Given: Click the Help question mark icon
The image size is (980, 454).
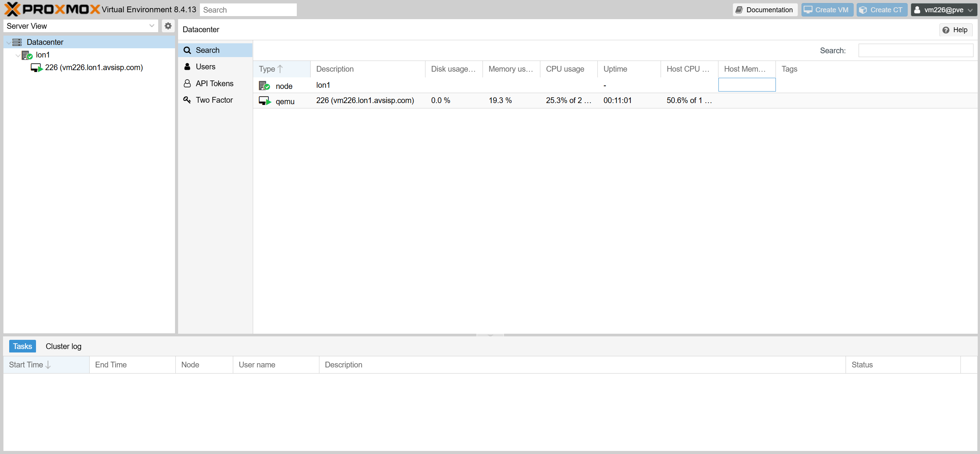Looking at the screenshot, I should pos(946,30).
